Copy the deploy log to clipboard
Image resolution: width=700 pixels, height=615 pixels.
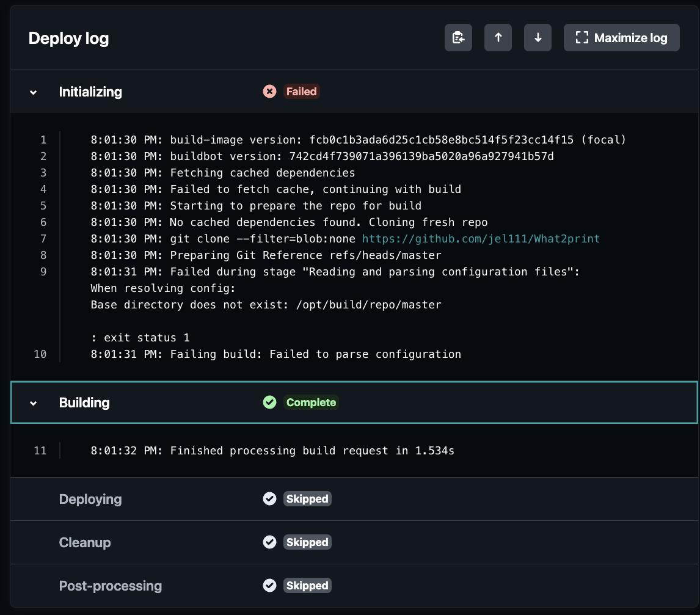[458, 38]
